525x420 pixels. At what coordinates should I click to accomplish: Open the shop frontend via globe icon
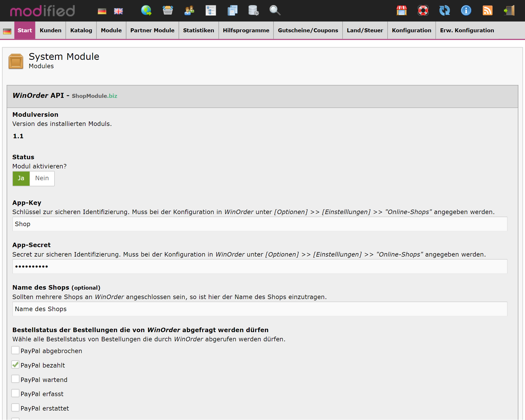(146, 11)
